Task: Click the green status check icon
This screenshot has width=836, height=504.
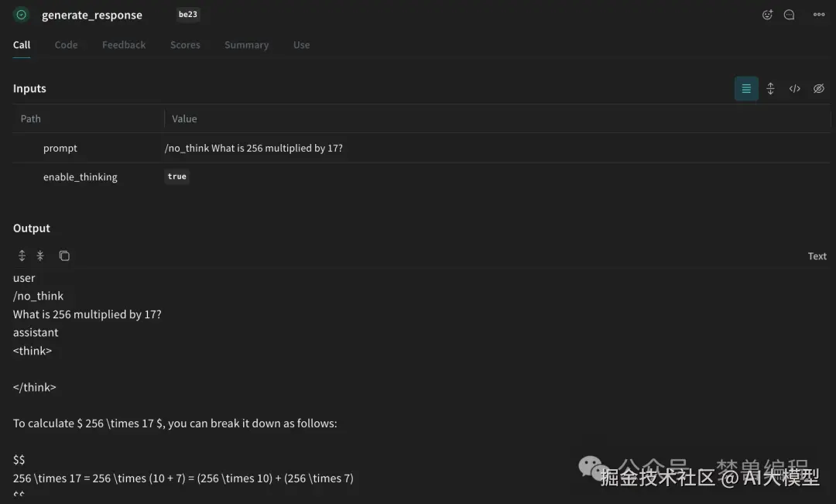Action: coord(22,15)
